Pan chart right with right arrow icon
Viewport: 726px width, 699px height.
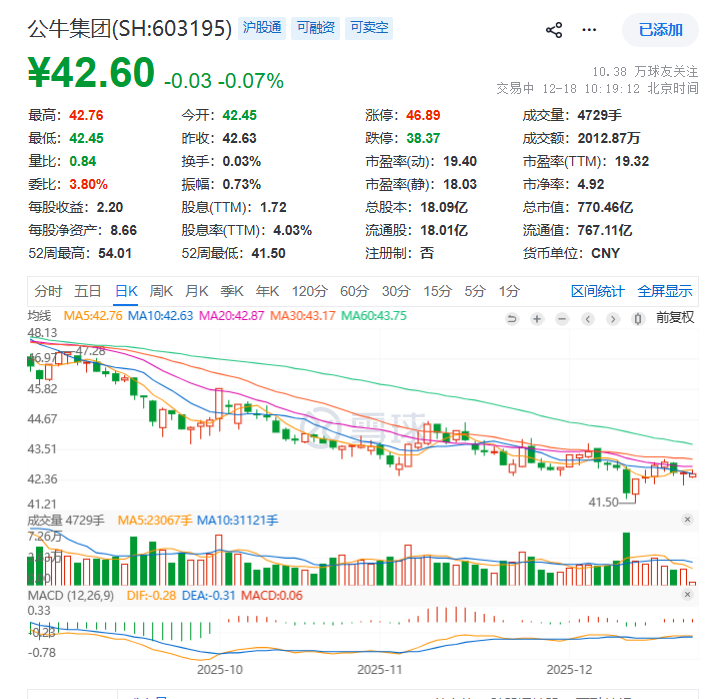(613, 318)
